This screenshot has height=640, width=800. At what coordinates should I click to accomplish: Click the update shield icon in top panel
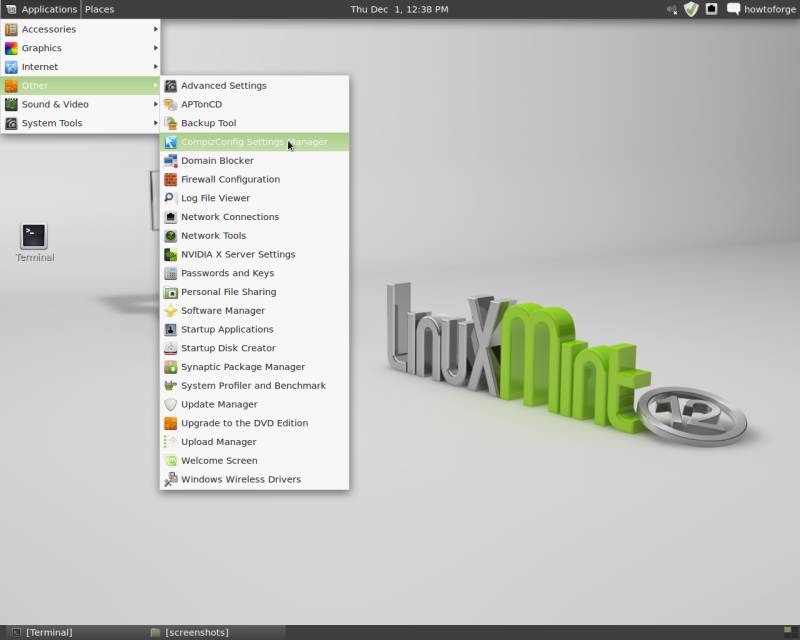(x=691, y=9)
